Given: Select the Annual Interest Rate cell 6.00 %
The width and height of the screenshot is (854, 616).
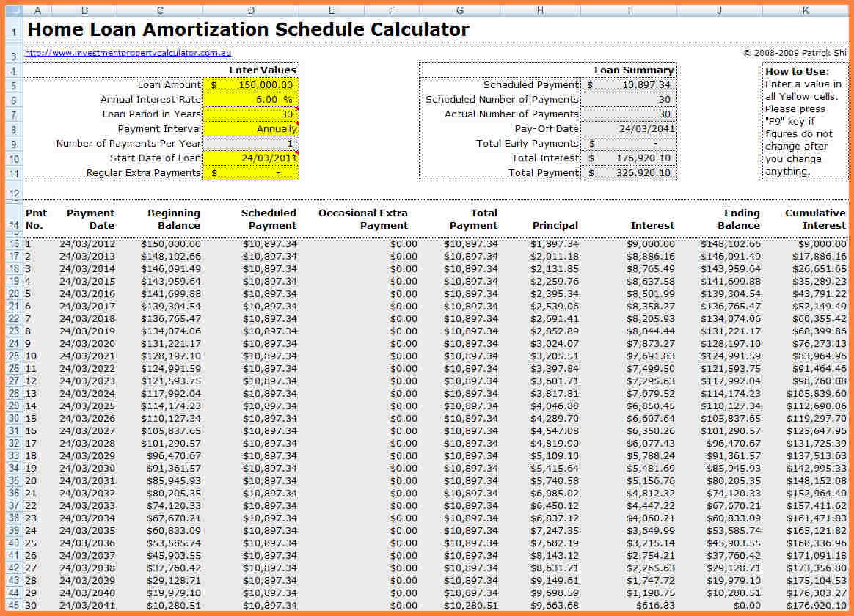Looking at the screenshot, I should [250, 100].
